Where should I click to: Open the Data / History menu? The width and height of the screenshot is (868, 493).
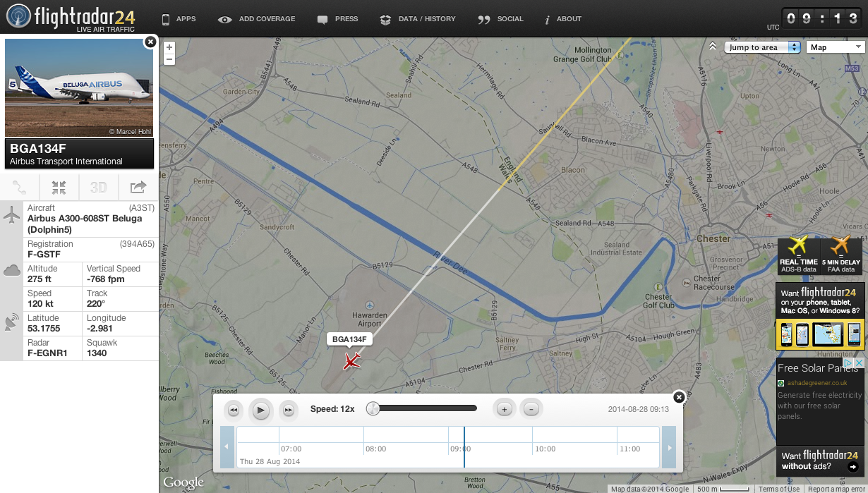click(418, 19)
